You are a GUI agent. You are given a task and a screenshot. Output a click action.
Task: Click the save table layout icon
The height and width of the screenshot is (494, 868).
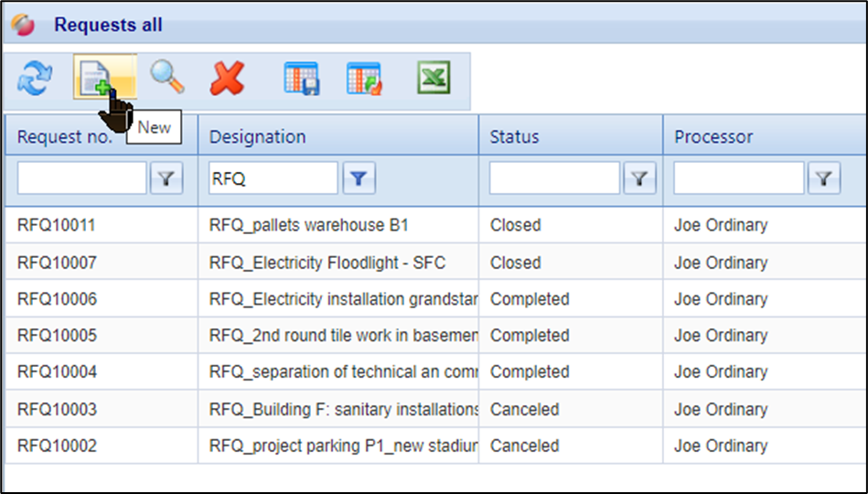[301, 80]
